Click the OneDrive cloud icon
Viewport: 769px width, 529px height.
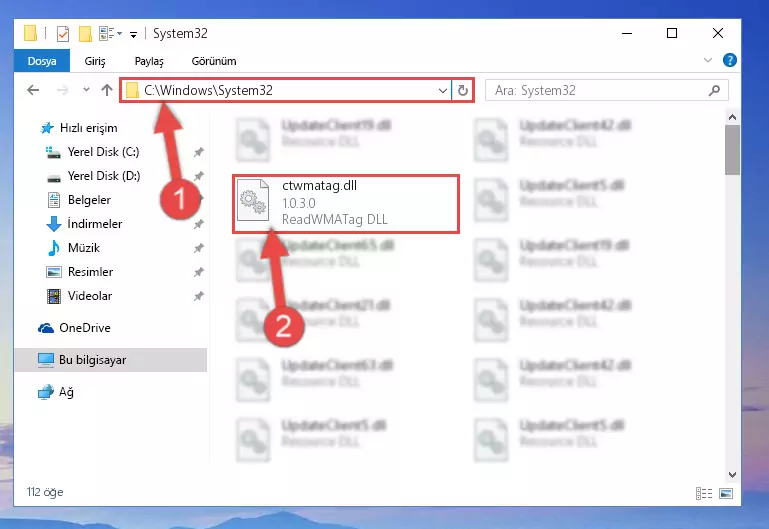tap(46, 328)
